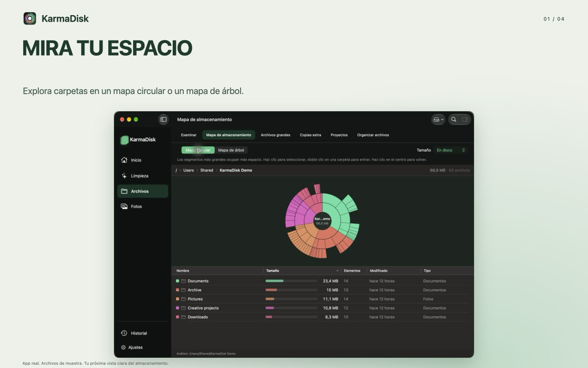Click the Pictures size bar
Viewport: 588px width, 368px height.
292,299
